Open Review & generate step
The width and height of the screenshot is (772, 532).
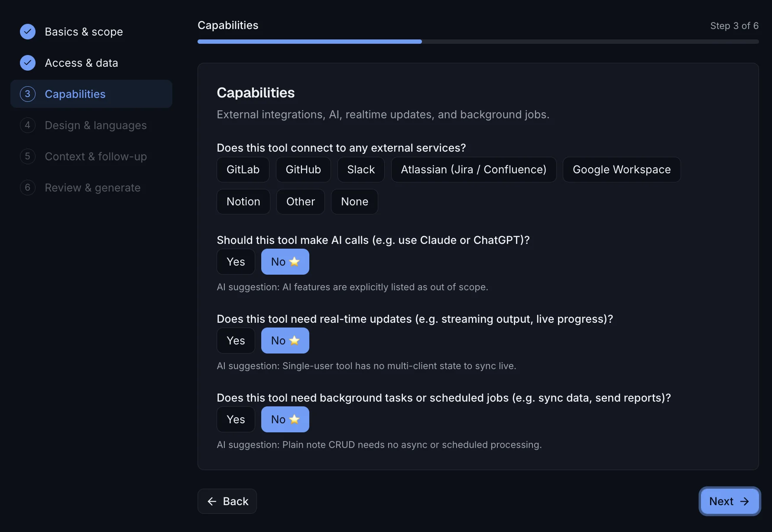click(x=91, y=188)
